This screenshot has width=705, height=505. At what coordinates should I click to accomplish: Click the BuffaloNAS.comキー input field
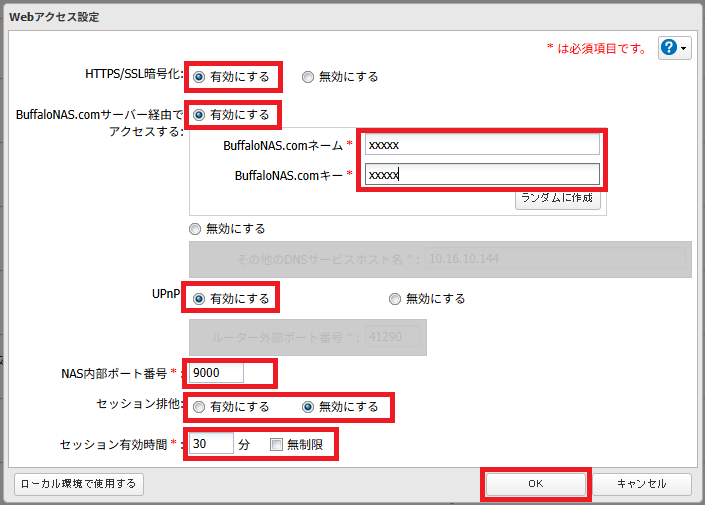pos(482,174)
